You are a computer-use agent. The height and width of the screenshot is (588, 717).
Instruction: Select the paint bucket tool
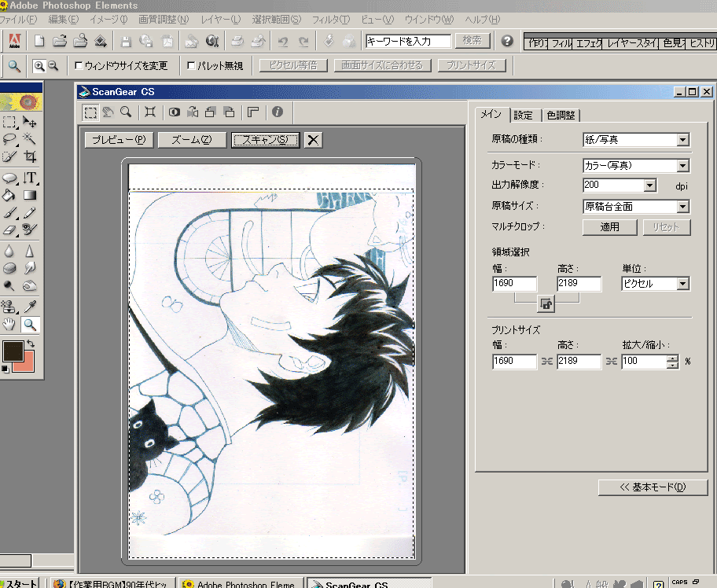(9, 195)
